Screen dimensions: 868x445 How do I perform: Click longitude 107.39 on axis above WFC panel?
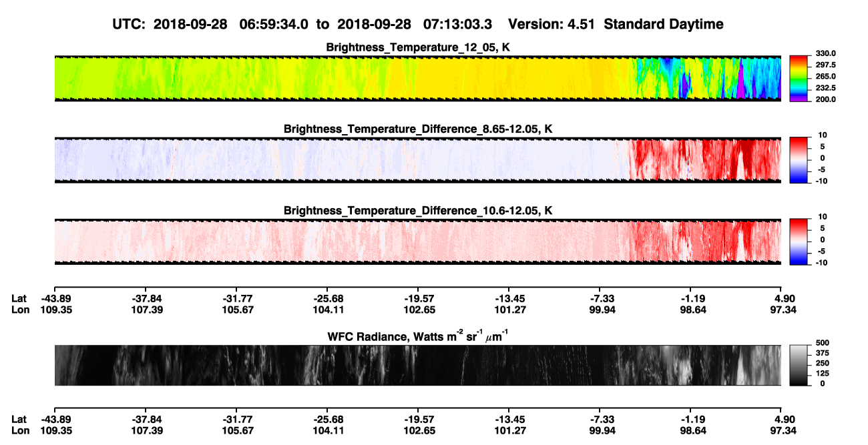point(145,310)
